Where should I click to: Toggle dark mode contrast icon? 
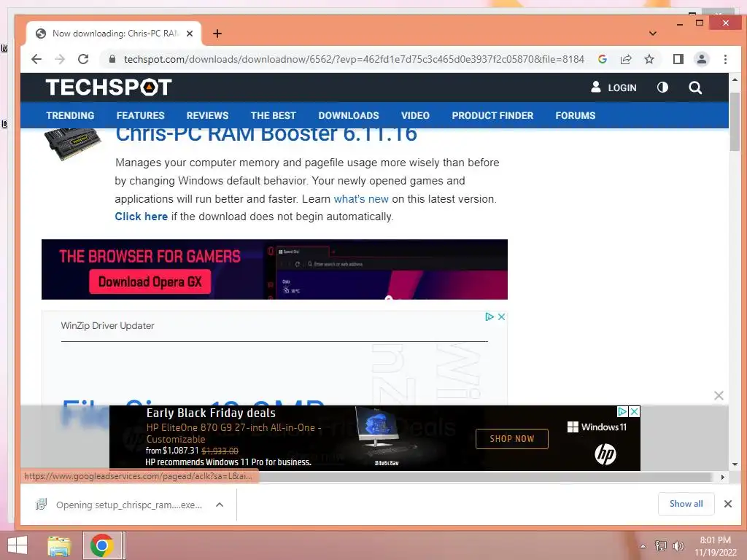pyautogui.click(x=662, y=87)
